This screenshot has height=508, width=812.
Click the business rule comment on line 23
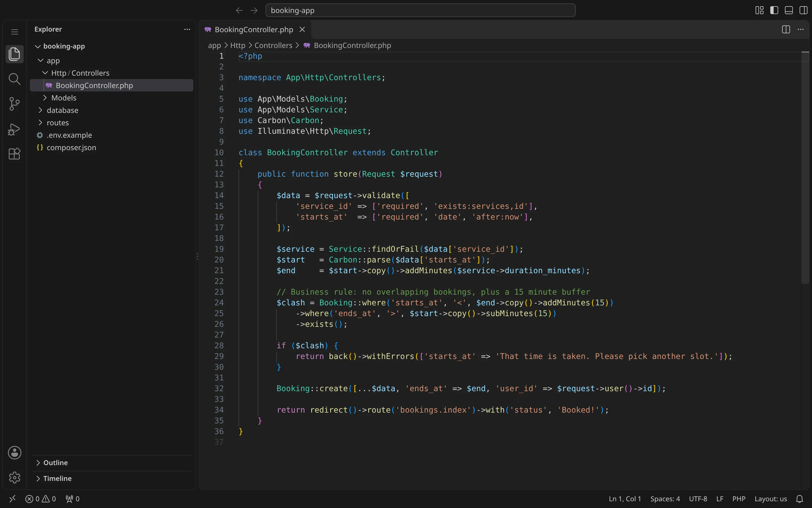click(433, 292)
